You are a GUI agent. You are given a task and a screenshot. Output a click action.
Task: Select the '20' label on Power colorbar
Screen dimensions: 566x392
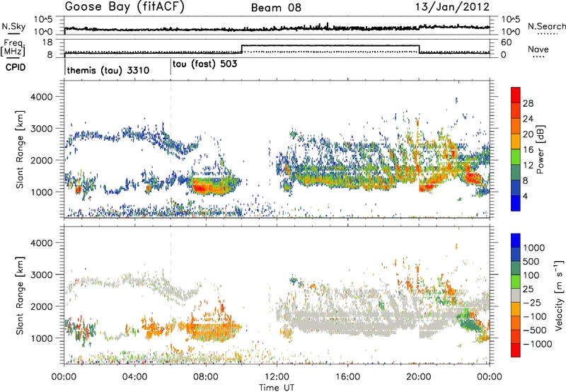click(x=528, y=134)
